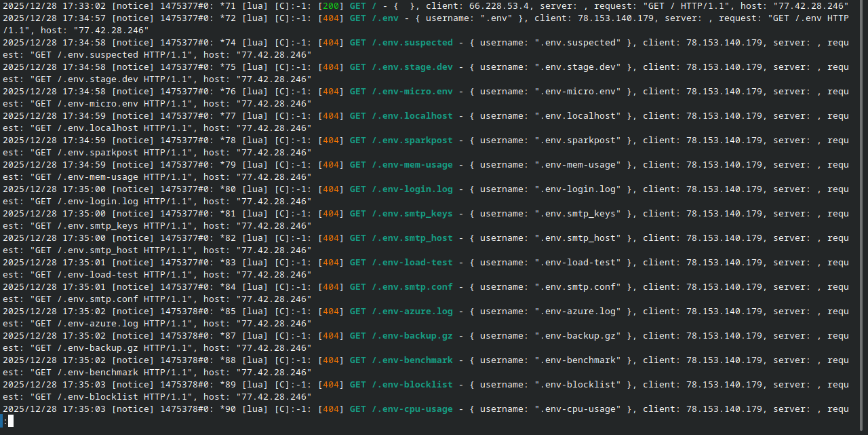868x435 pixels.
Task: Click the green highlighted GET /.env-micro.env text
Action: pos(401,91)
